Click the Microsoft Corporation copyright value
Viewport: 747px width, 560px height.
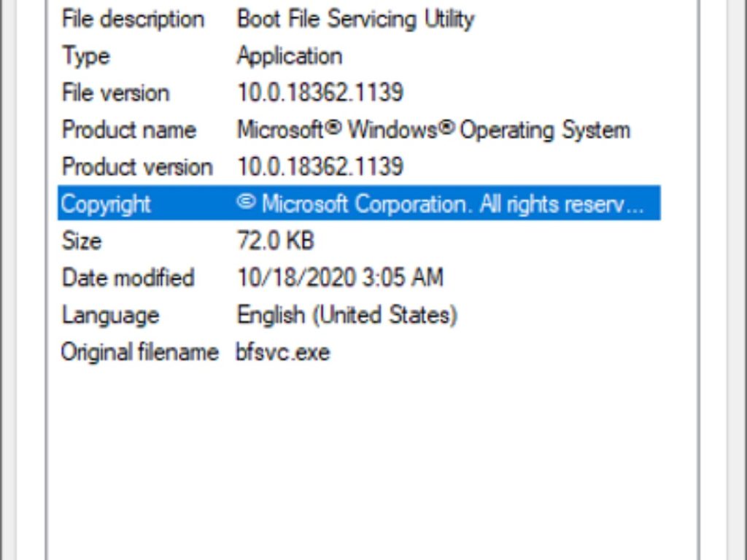point(441,204)
